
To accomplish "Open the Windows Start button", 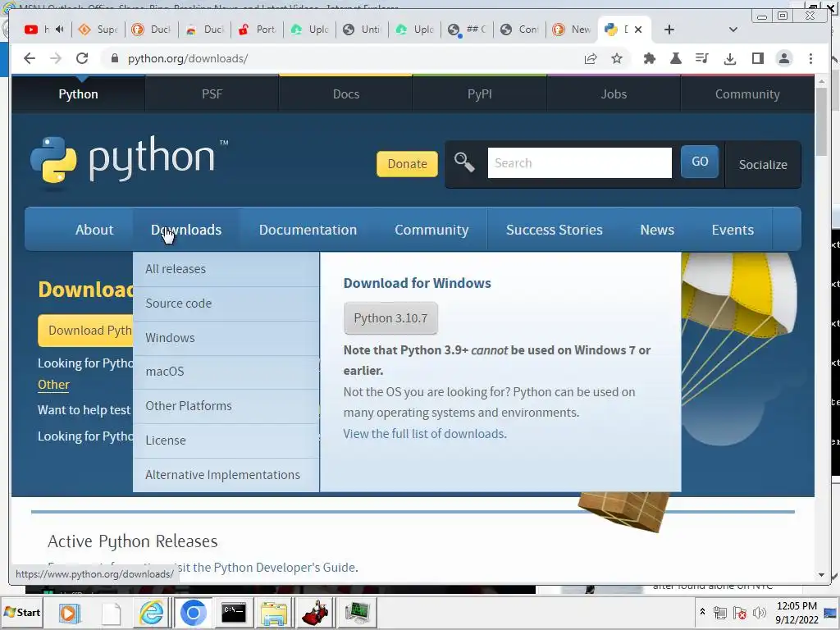I will 22,612.
